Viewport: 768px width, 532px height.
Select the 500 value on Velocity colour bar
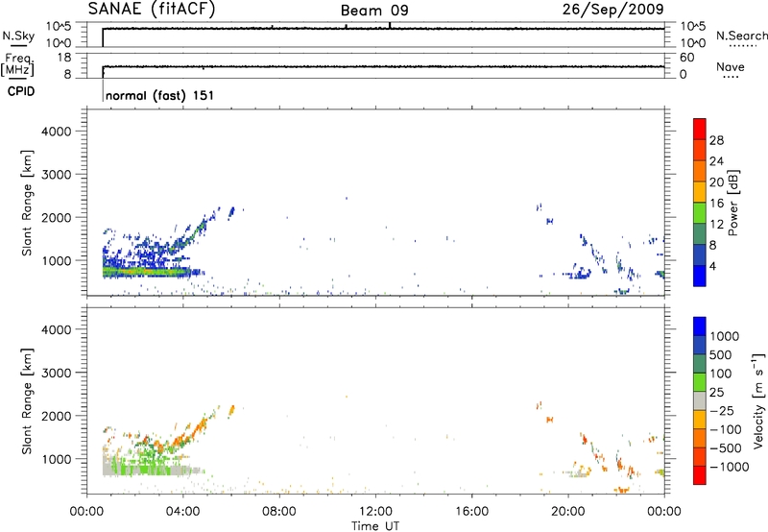click(x=721, y=355)
